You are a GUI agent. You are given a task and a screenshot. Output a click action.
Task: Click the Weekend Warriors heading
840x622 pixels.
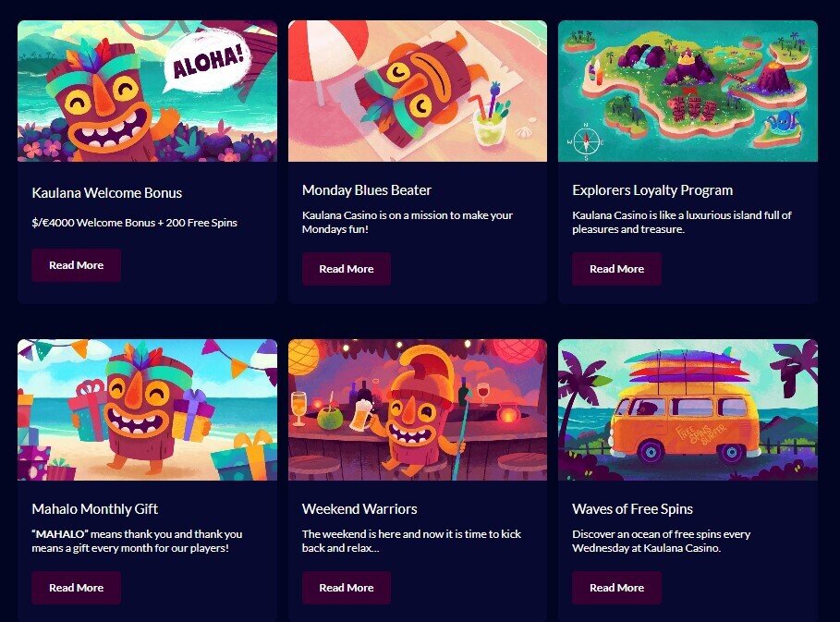tap(359, 509)
